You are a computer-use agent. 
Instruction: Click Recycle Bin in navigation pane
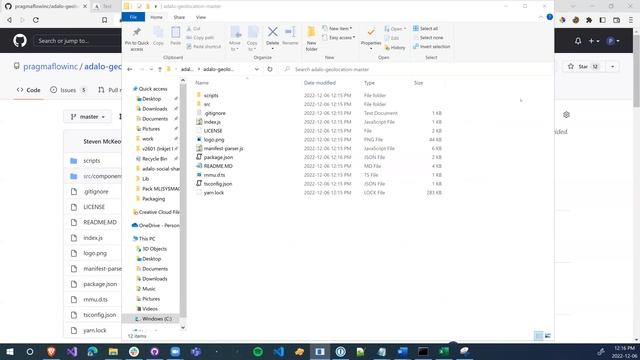[x=154, y=159]
